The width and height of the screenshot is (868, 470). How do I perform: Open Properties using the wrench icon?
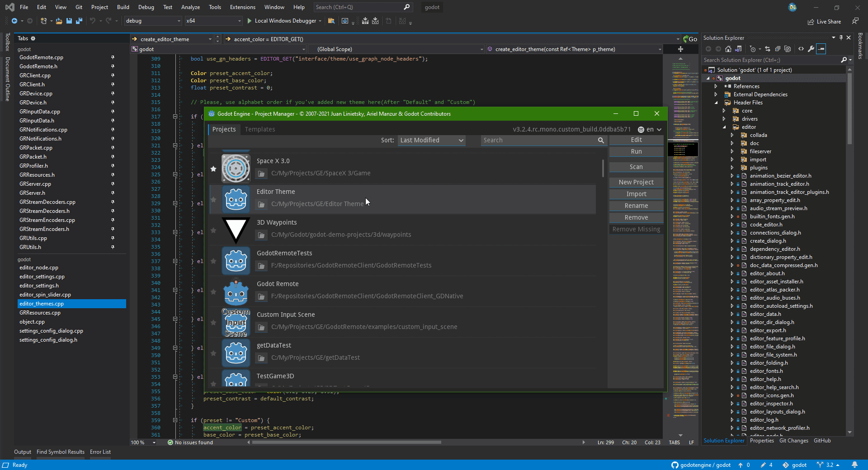click(x=811, y=49)
